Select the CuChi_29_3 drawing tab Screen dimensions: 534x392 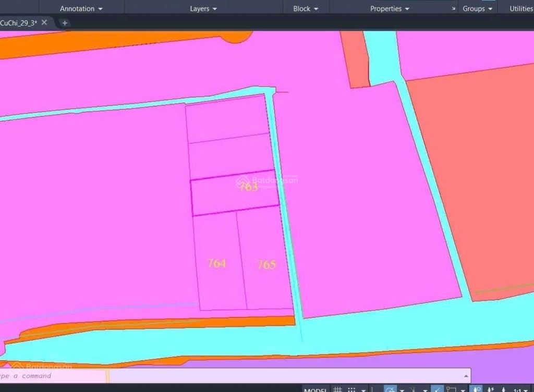21,22
